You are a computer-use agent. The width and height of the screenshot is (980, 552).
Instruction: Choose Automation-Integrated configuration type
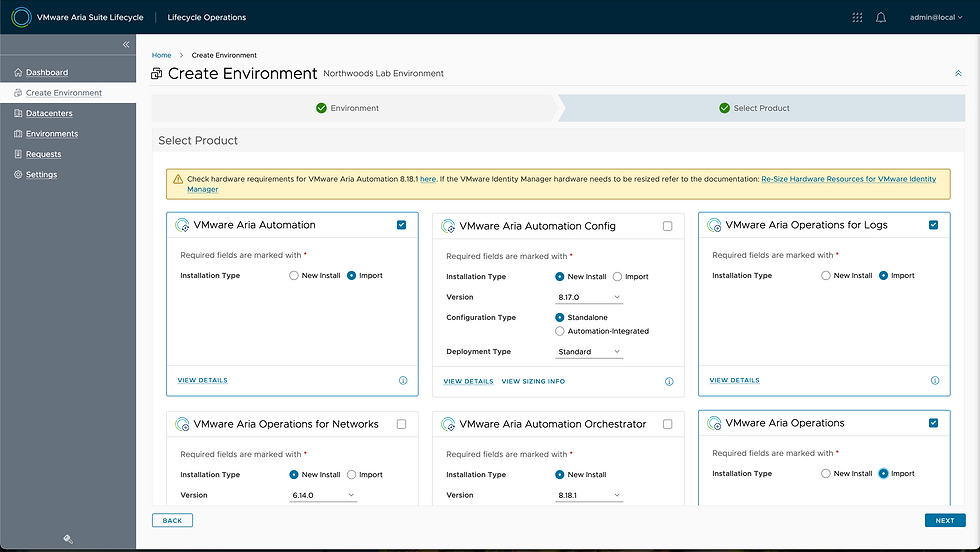click(x=559, y=331)
